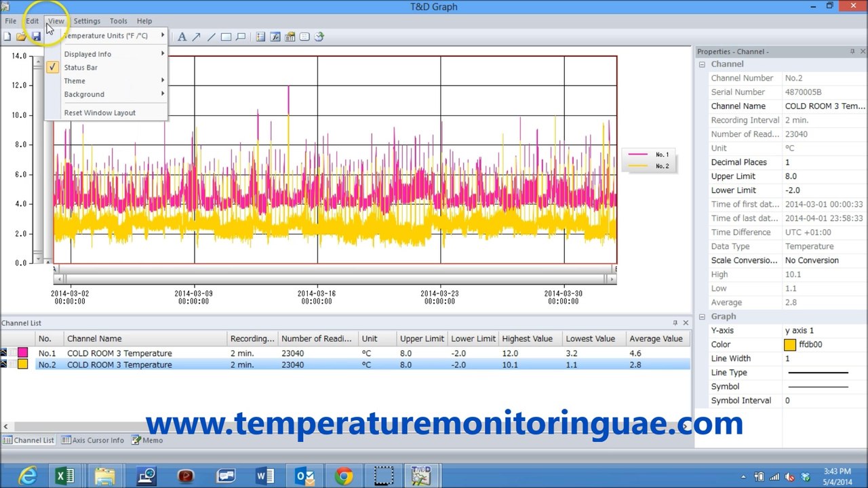This screenshot has width=868, height=488.
Task: Select the Text annotation 'A' tool
Action: pyautogui.click(x=182, y=37)
